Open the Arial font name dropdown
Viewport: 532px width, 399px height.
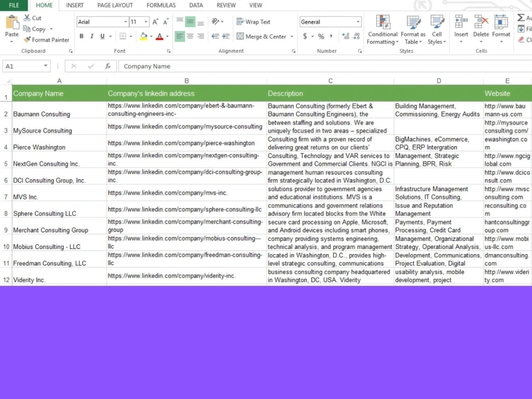click(126, 22)
